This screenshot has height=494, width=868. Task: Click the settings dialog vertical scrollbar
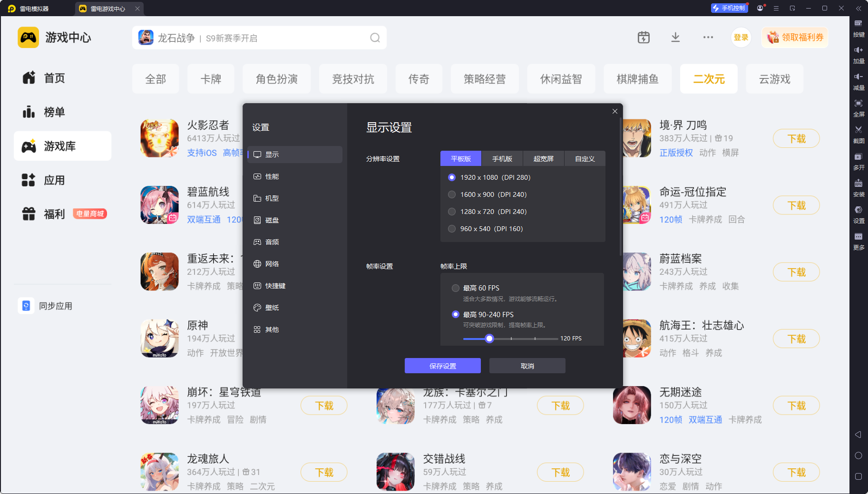pyautogui.click(x=621, y=187)
